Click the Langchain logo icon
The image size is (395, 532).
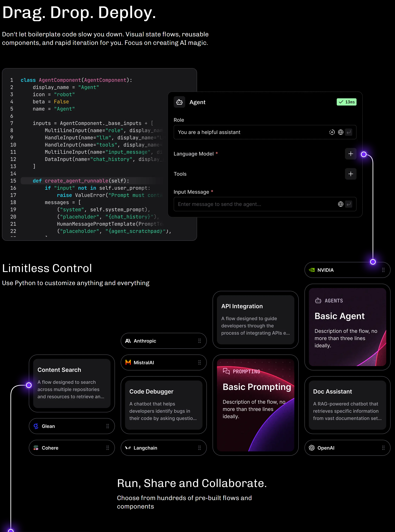point(128,448)
